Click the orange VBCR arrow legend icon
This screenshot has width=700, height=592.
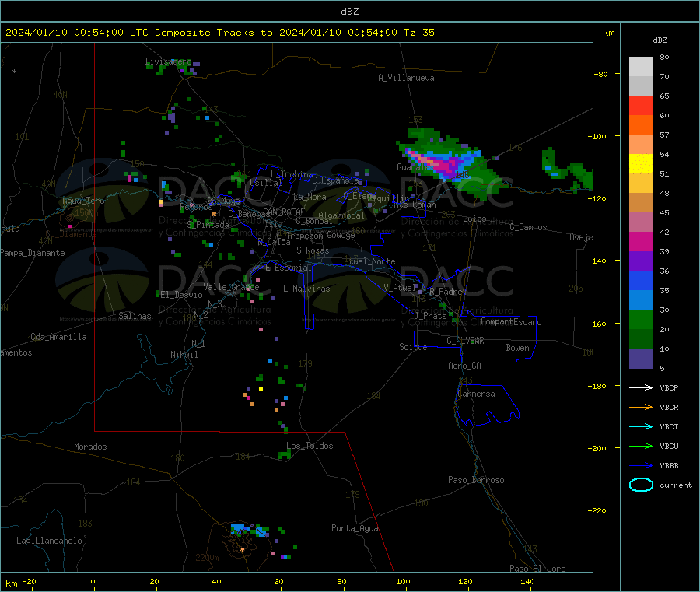pos(641,407)
